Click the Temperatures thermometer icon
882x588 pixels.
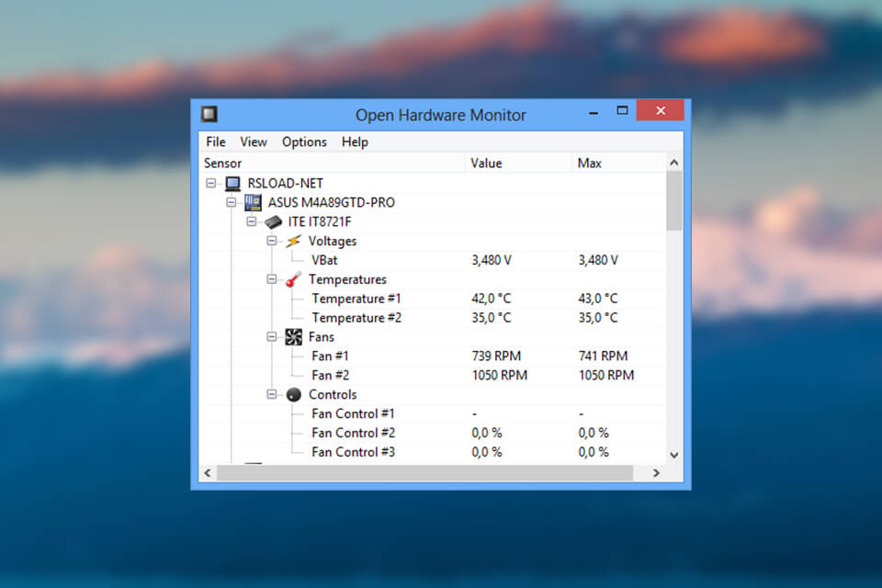292,279
